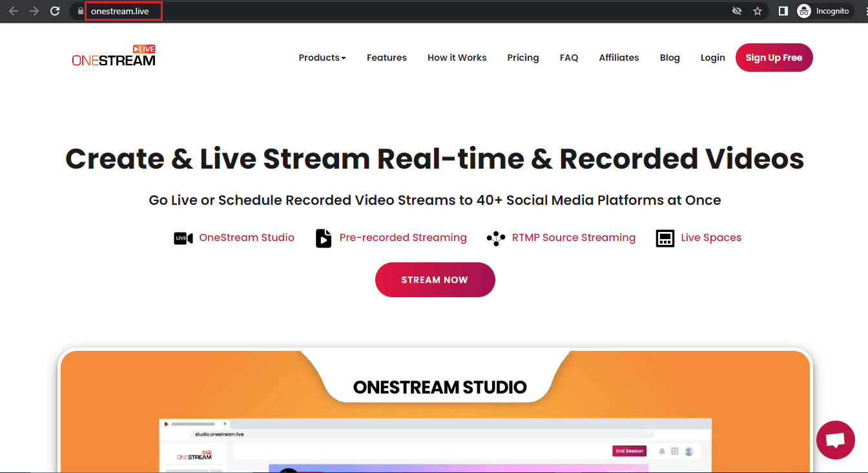
Task: Go to How it Works
Action: (457, 58)
